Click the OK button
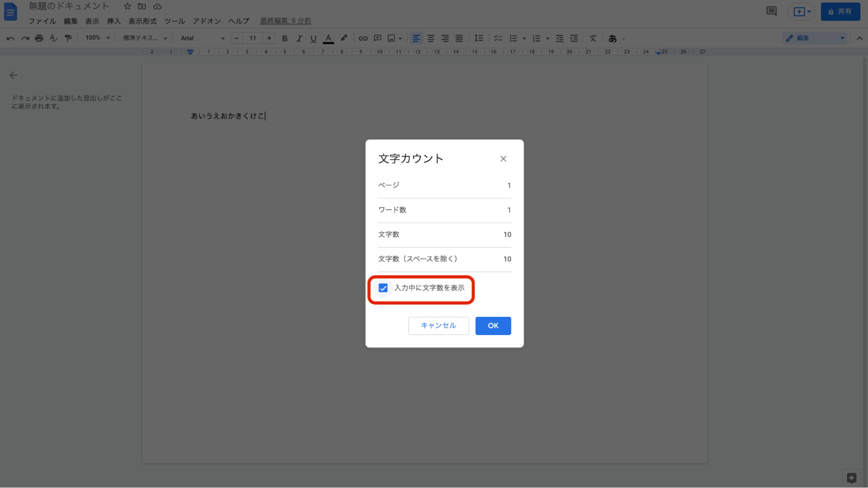868x488 pixels. click(493, 325)
